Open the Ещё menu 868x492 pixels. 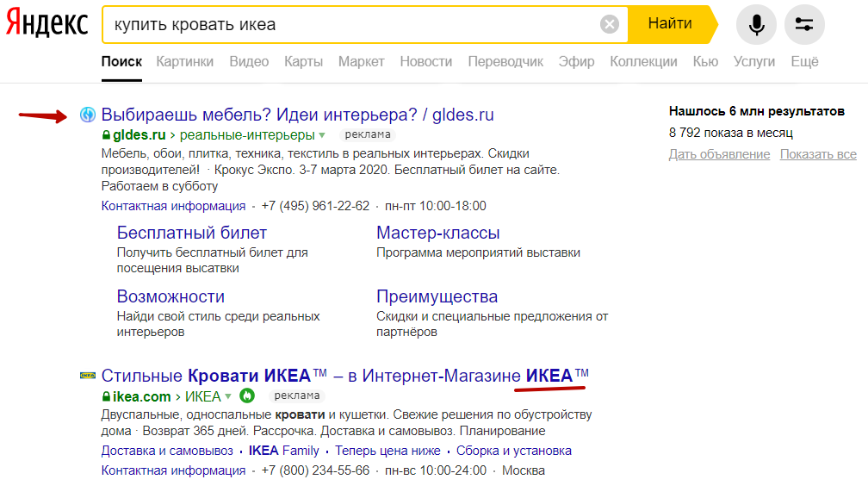(x=804, y=61)
